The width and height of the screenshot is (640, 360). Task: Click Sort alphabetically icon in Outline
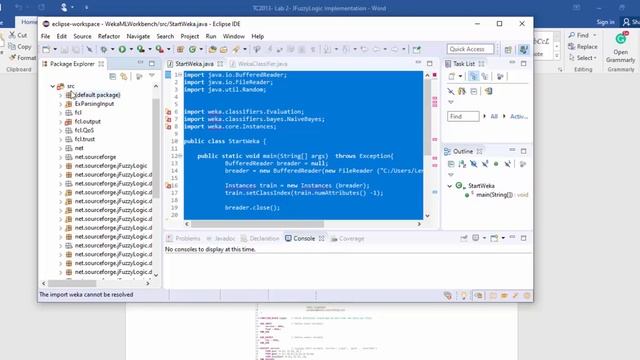(x=462, y=164)
